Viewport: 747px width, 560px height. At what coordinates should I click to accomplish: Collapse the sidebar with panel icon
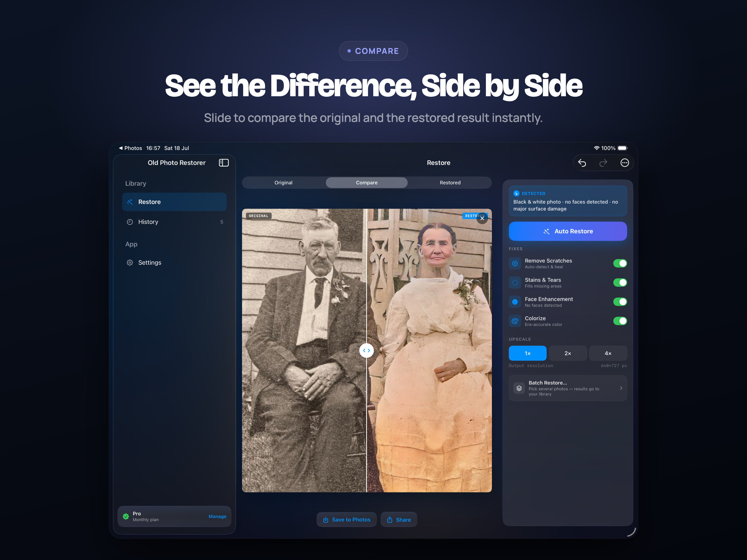click(x=224, y=163)
